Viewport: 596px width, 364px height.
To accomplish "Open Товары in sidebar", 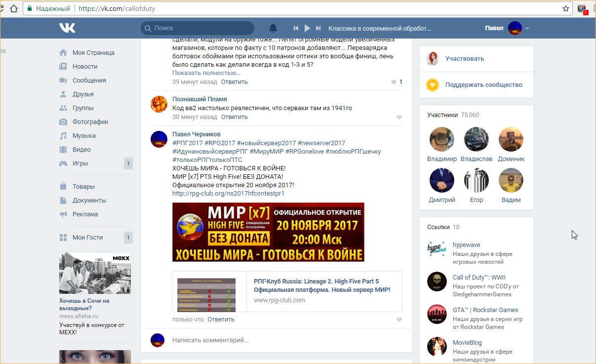I will tap(83, 186).
